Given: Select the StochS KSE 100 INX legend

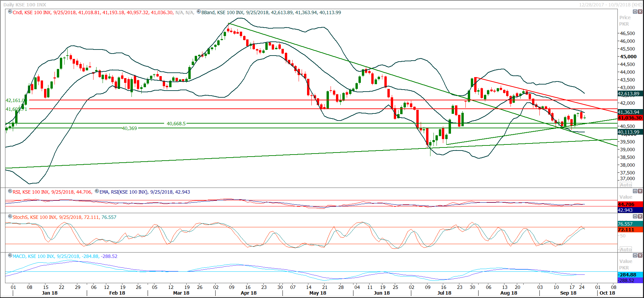Looking at the screenshot, I should pos(65,217).
